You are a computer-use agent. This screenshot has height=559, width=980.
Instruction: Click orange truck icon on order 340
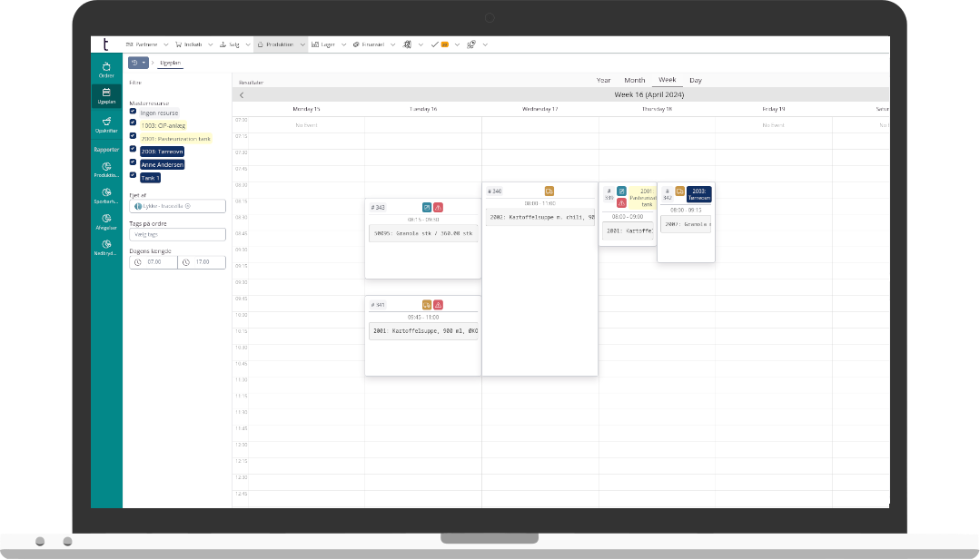(549, 191)
